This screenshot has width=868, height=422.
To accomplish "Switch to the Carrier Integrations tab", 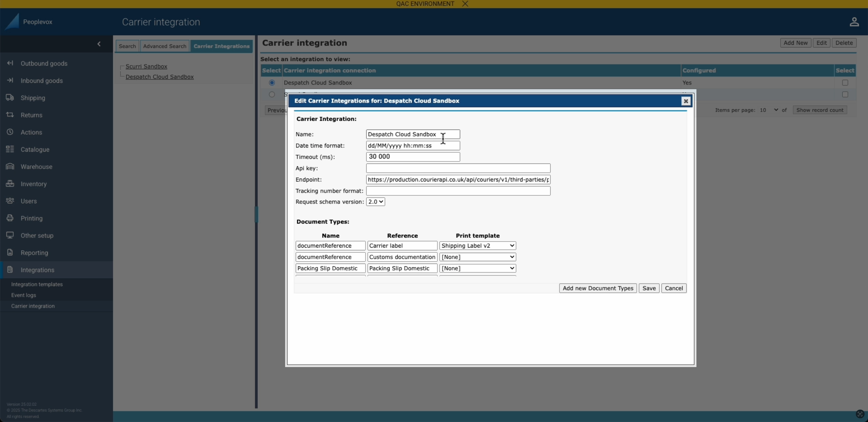I will coord(221,46).
